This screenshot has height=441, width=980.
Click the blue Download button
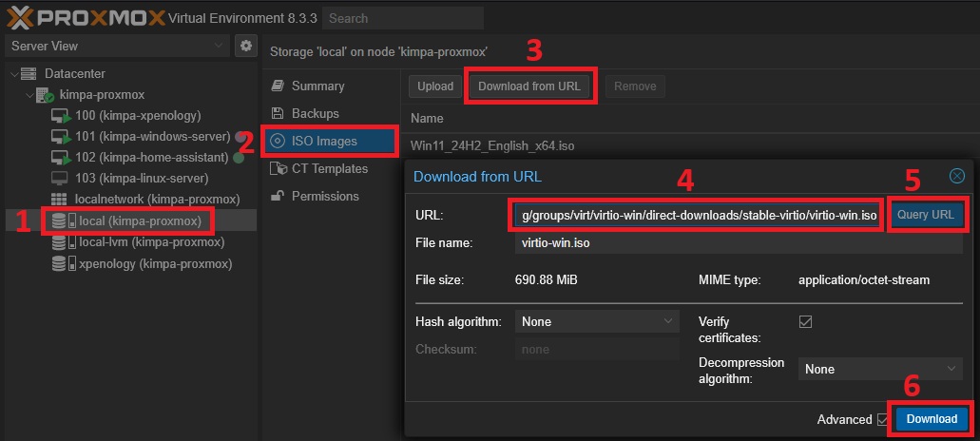(931, 419)
